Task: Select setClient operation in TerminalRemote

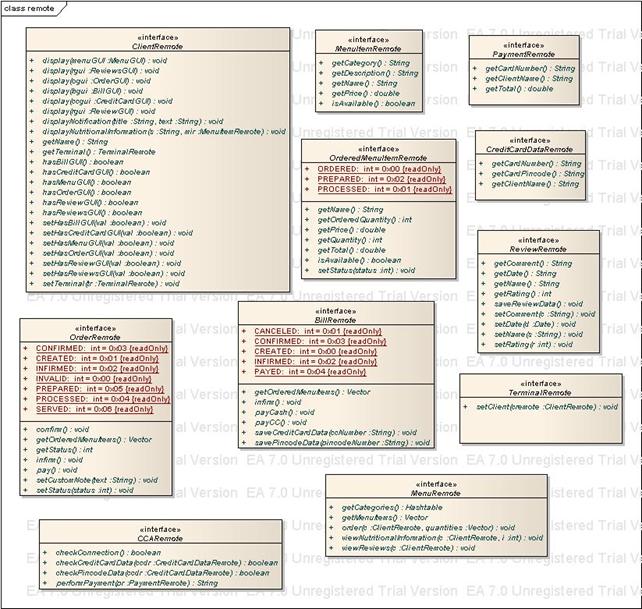Action: point(539,408)
